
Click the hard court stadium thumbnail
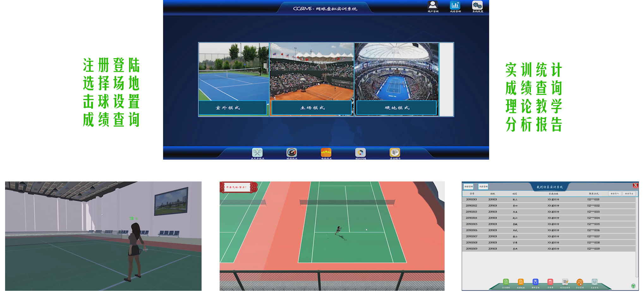[x=397, y=72]
